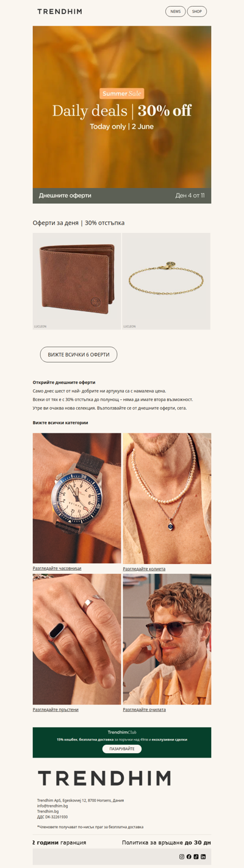Screen dimensions: 244x868
Task: Click the large TRENDHIM footer logo
Action: (x=104, y=778)
